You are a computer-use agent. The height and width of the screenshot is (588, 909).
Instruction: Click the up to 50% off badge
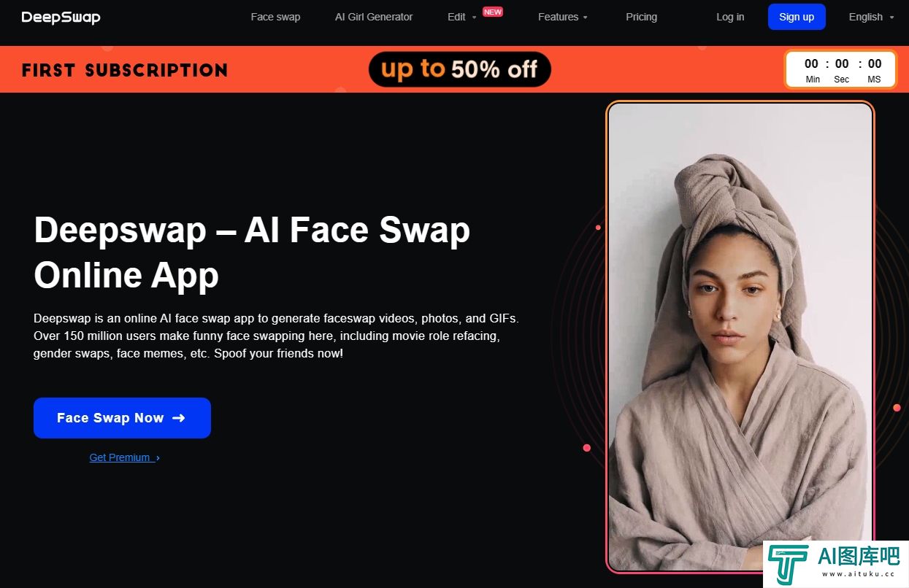click(x=459, y=69)
